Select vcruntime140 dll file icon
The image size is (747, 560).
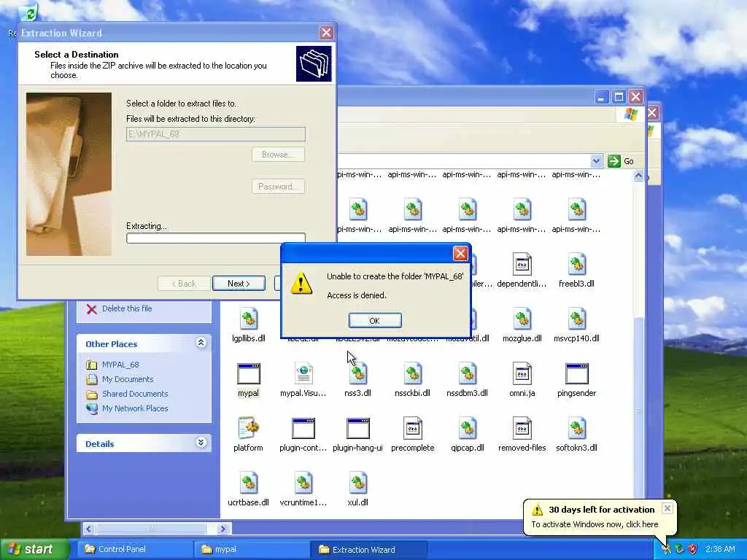point(303,483)
